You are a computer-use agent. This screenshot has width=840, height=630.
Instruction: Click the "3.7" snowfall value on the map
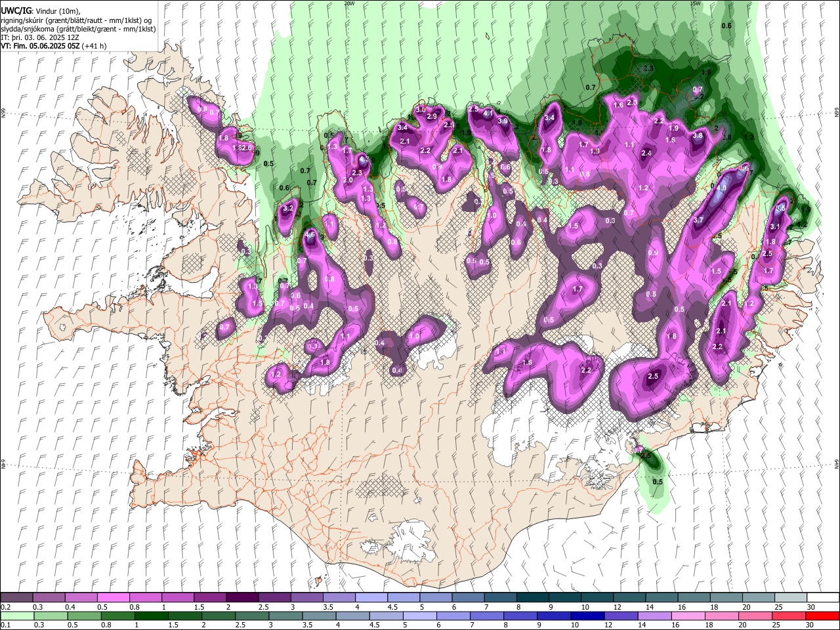(x=698, y=220)
